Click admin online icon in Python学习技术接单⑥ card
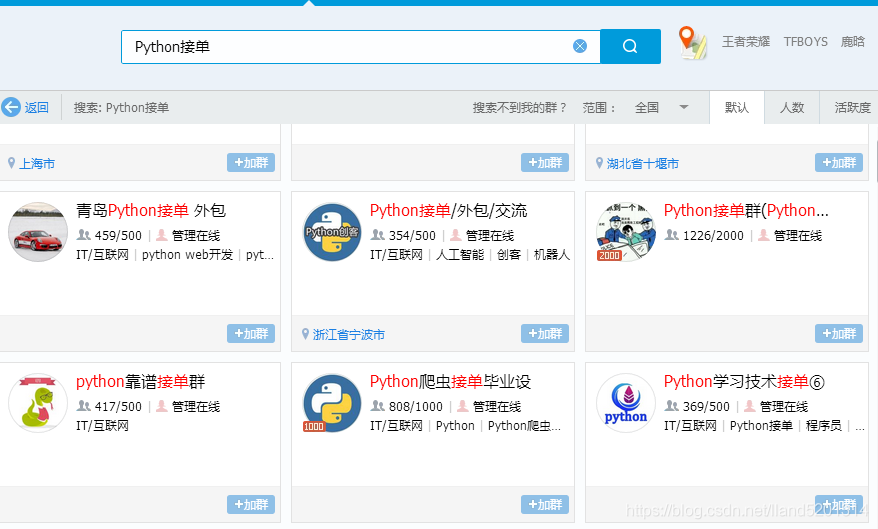 coord(750,406)
